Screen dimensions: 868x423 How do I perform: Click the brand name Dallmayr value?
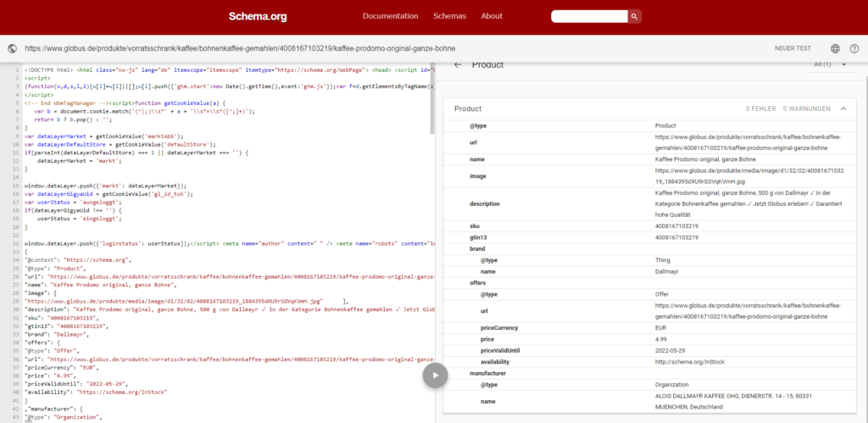pos(666,271)
